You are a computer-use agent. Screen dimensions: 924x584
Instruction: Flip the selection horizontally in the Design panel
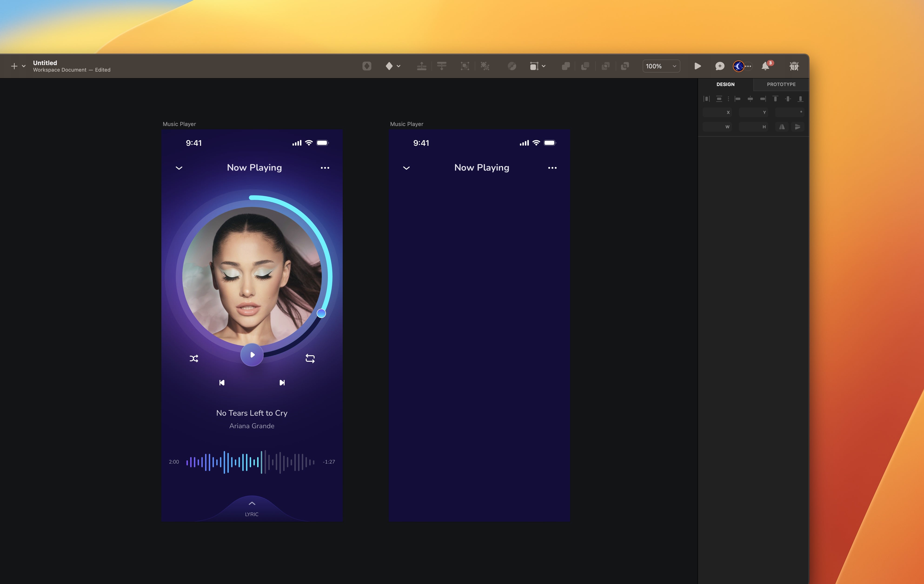click(x=782, y=127)
